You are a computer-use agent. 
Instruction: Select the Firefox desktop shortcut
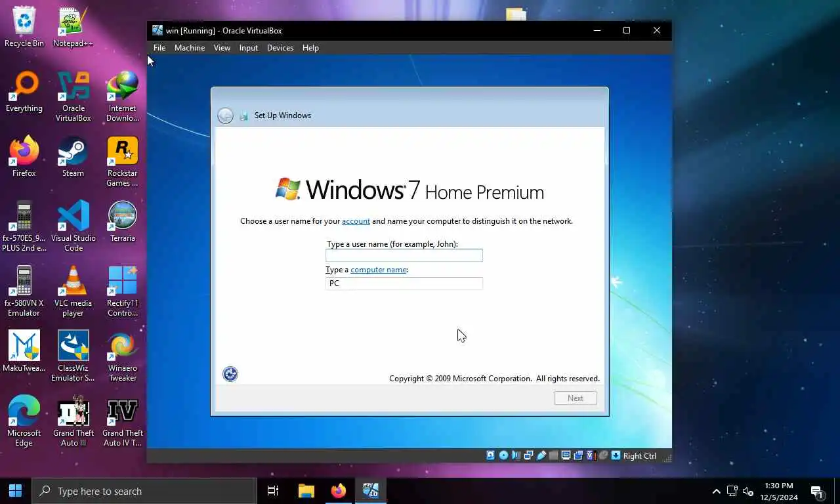(x=24, y=157)
